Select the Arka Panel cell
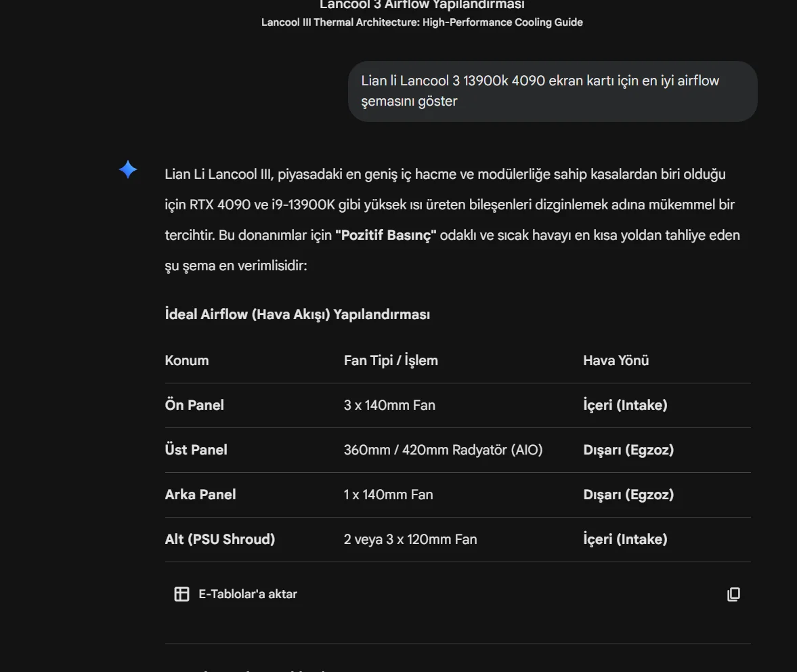This screenshot has height=672, width=797. (x=200, y=495)
